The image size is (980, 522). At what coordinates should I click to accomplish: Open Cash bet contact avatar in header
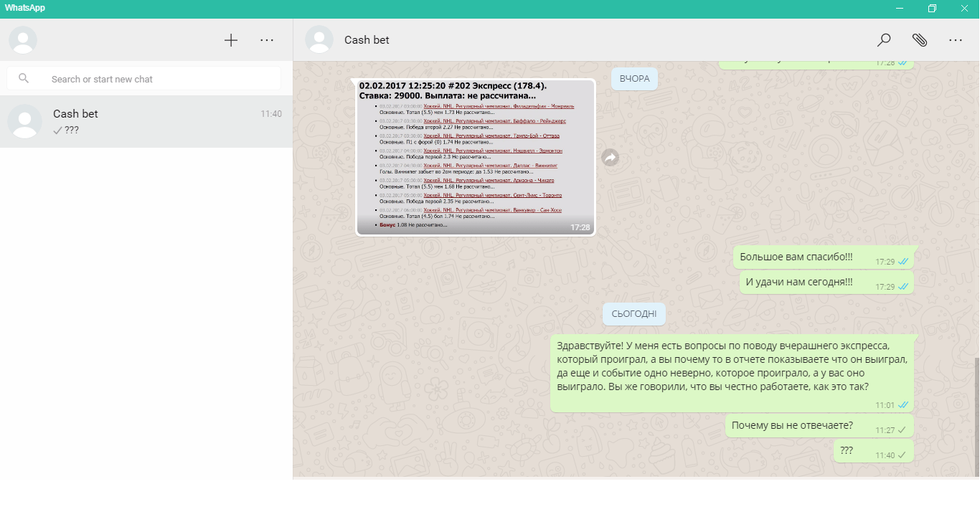click(319, 40)
